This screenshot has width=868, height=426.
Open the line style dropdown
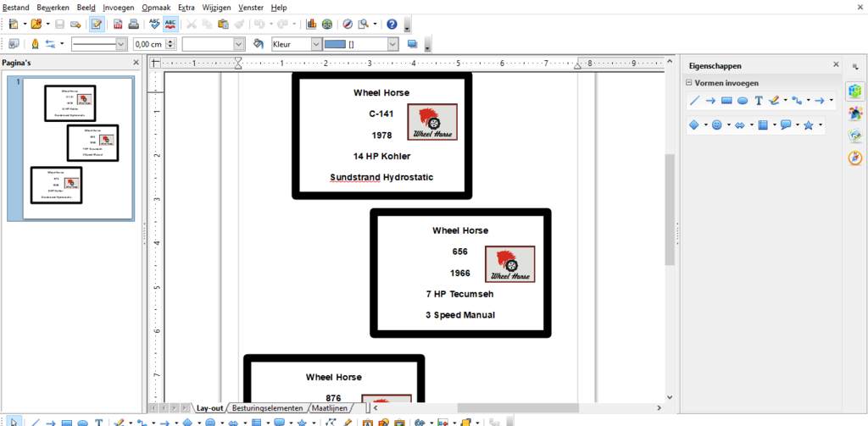[120, 44]
